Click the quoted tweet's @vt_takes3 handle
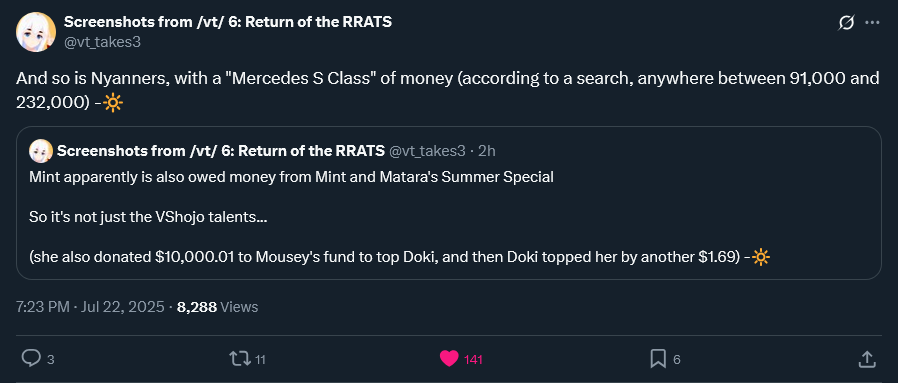 (x=427, y=151)
